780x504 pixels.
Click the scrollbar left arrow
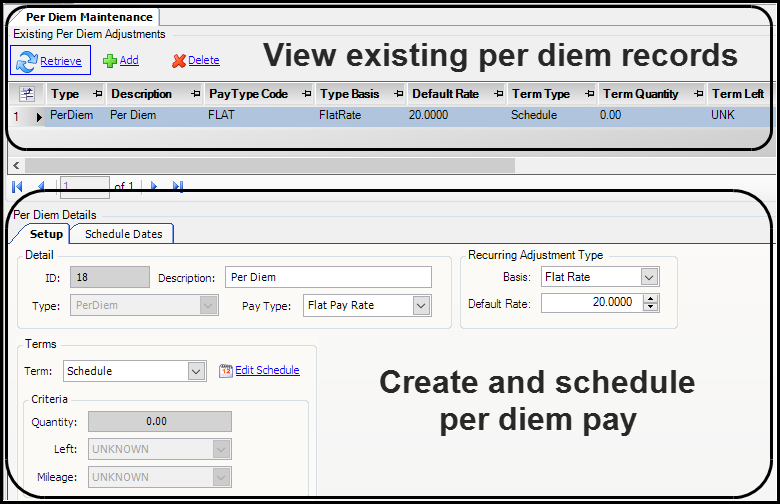pos(16,165)
